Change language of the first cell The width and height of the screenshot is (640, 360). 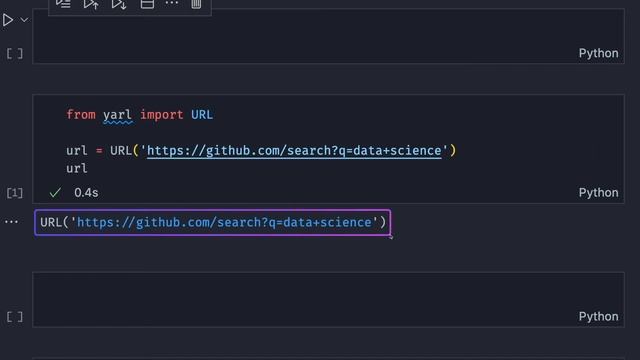tap(598, 53)
